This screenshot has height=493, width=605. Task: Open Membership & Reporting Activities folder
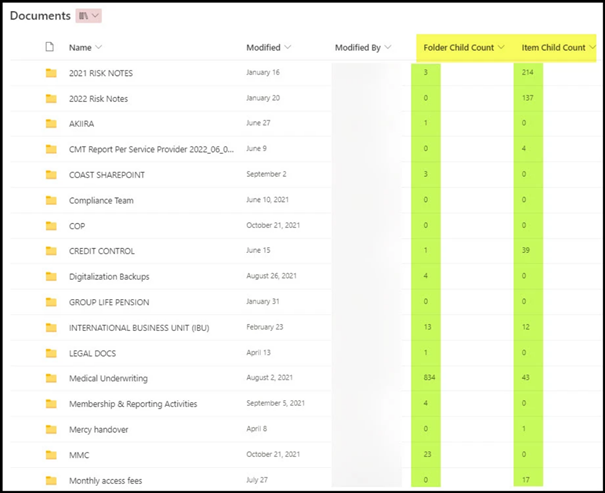[x=133, y=404]
